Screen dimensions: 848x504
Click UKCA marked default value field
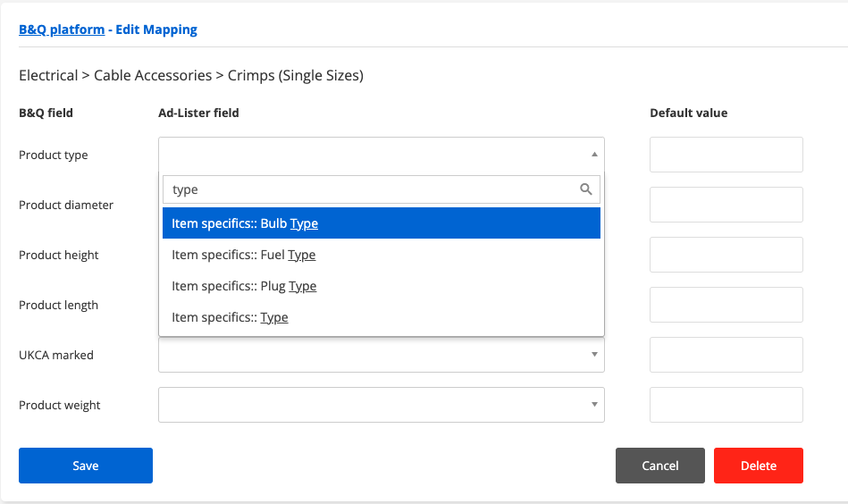[x=726, y=355]
